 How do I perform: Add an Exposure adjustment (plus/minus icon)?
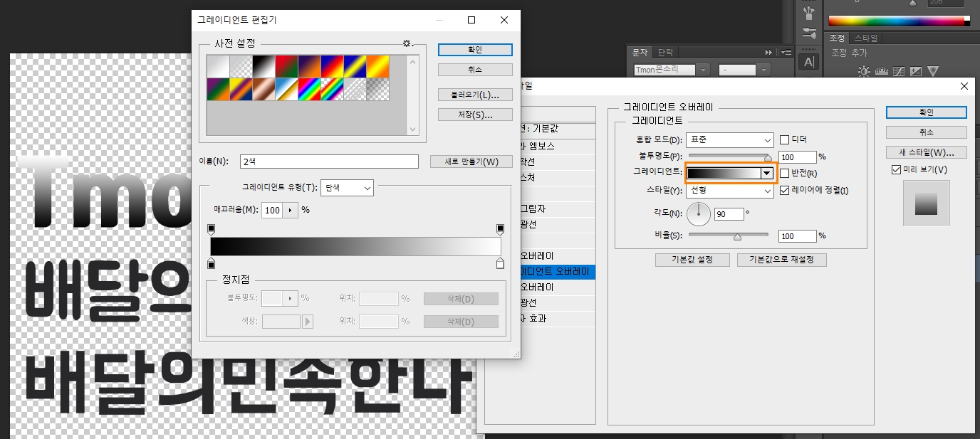coord(916,71)
